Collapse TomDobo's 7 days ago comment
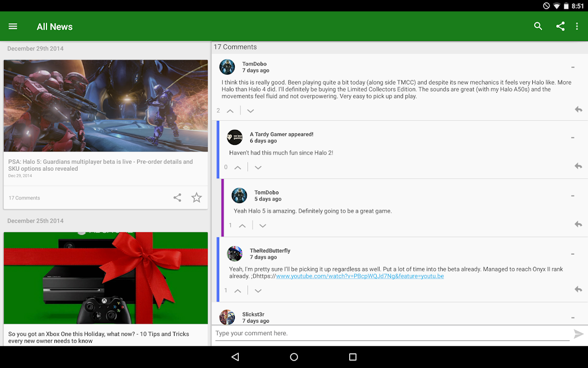Screen dimensions: 588x368 [572, 67]
